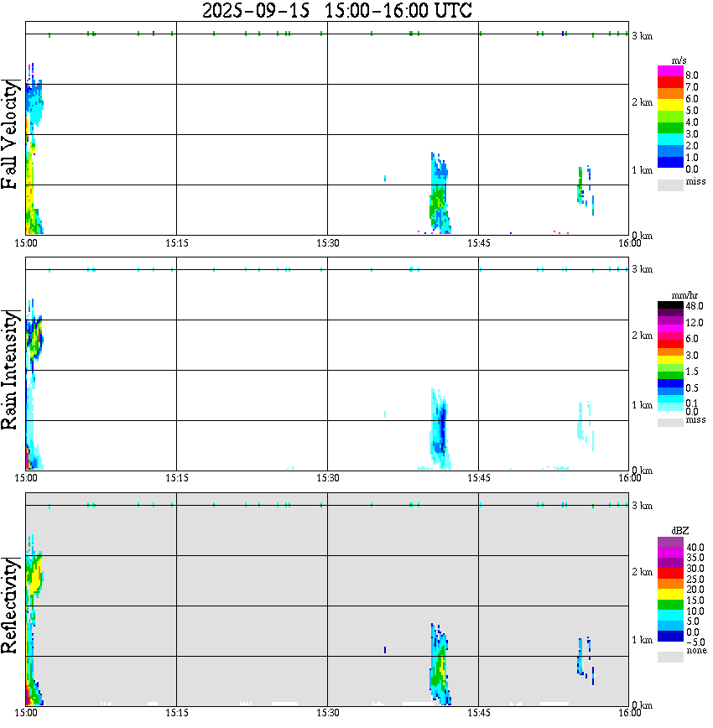Click the blue 0.5 swatch in the mm/hr legend
The width and height of the screenshot is (713, 728).
pyautogui.click(x=670, y=383)
